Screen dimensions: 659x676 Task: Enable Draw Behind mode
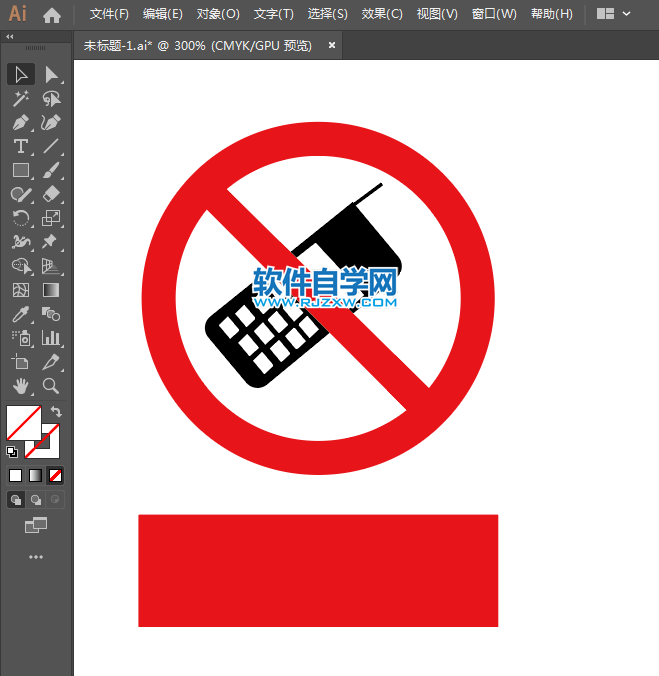click(x=36, y=500)
